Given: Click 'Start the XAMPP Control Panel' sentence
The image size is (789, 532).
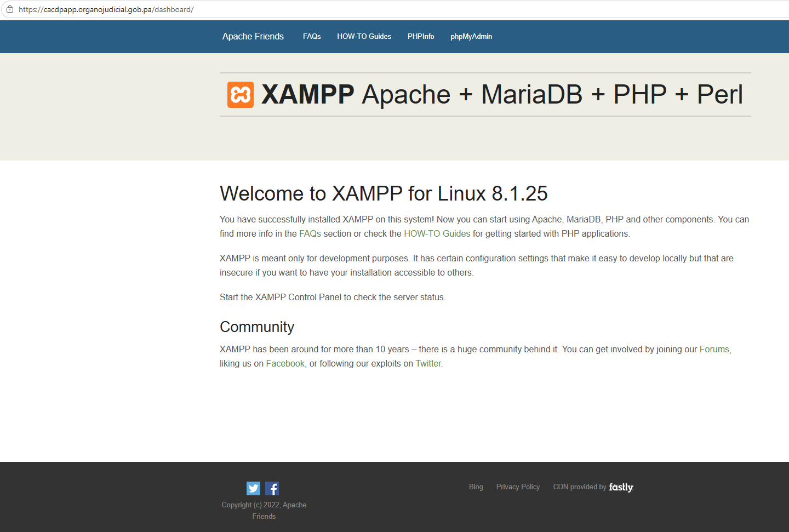Looking at the screenshot, I should [x=333, y=297].
